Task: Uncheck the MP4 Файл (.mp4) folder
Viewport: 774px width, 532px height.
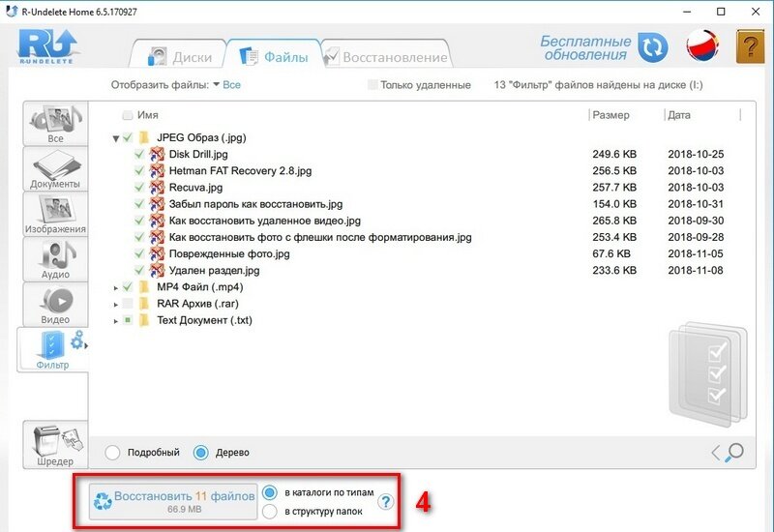Action: (x=128, y=286)
